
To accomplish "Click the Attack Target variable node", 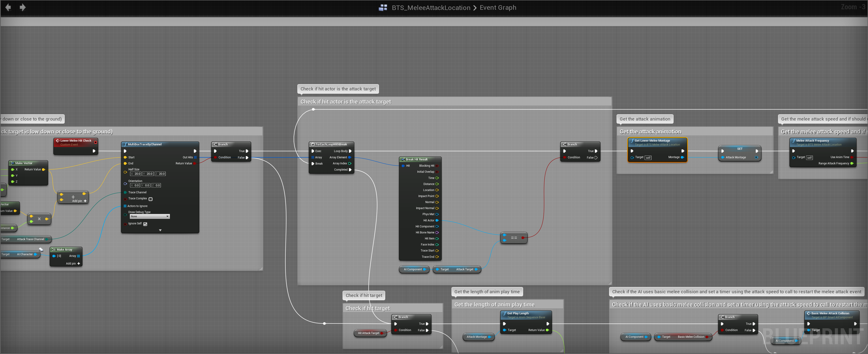I will coord(464,269).
